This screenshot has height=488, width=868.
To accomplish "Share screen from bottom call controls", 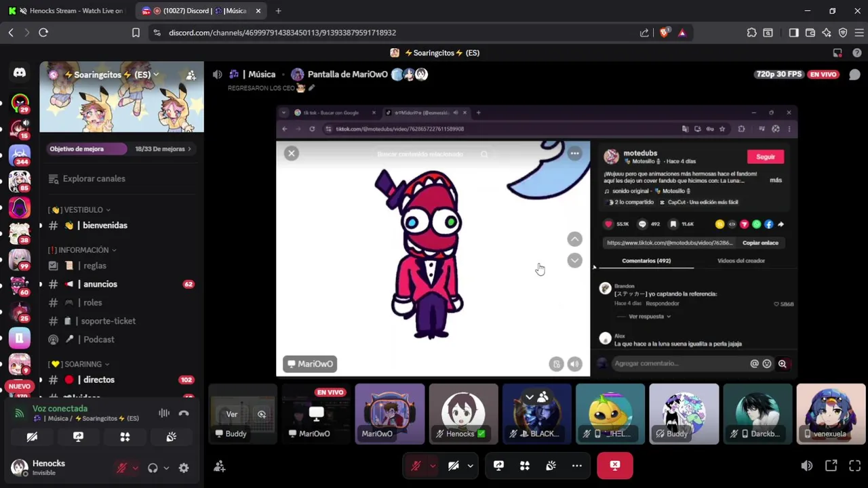I will coord(498,466).
